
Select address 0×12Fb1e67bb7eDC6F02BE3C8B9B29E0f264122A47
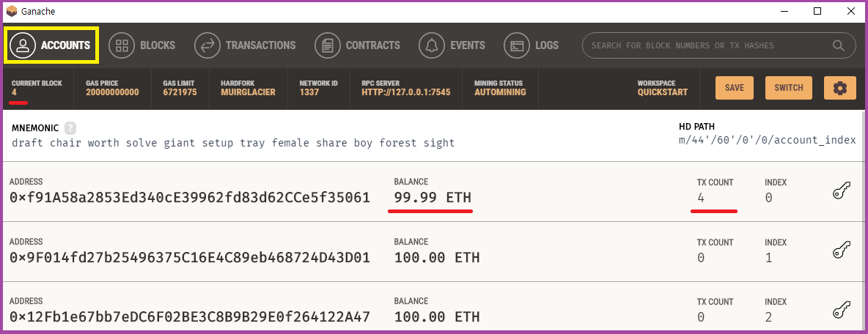coord(190,317)
